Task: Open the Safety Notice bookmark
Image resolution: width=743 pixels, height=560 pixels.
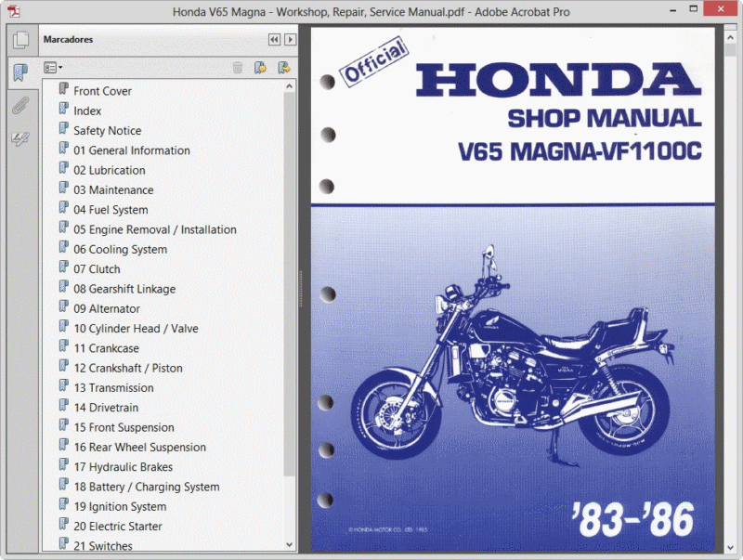Action: click(x=107, y=131)
